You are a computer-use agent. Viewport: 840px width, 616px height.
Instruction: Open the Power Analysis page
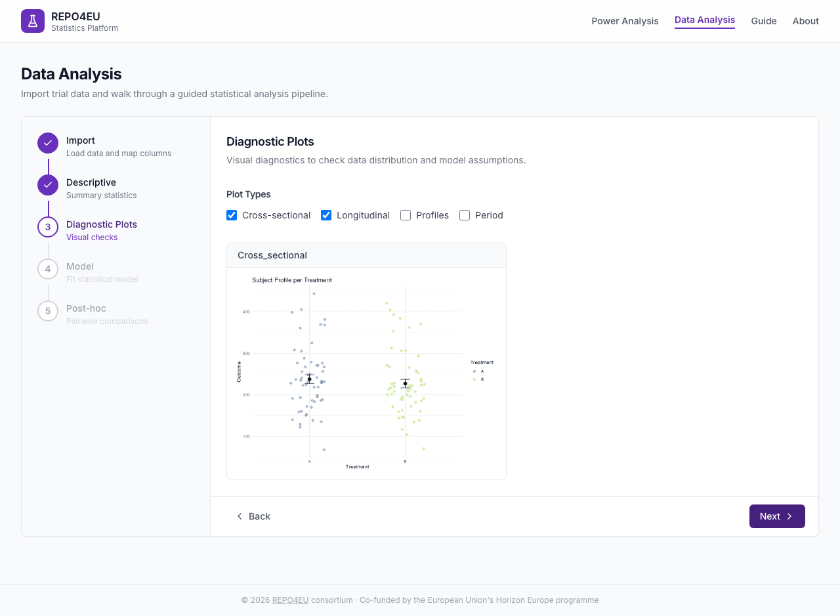click(625, 21)
